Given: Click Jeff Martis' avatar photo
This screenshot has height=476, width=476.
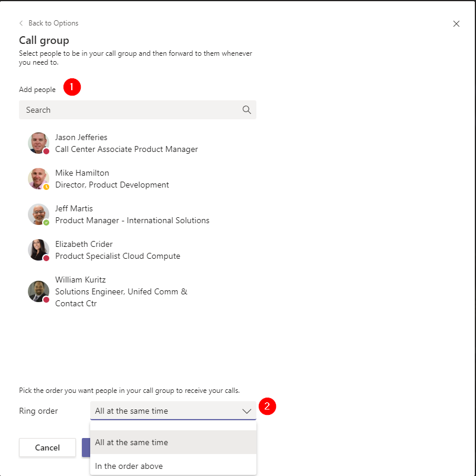Looking at the screenshot, I should pyautogui.click(x=39, y=214).
